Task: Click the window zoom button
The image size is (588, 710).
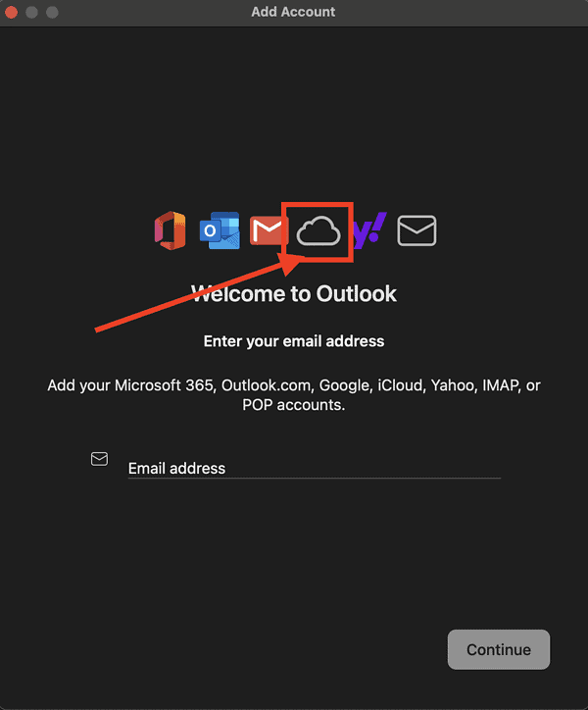Action: (x=52, y=12)
